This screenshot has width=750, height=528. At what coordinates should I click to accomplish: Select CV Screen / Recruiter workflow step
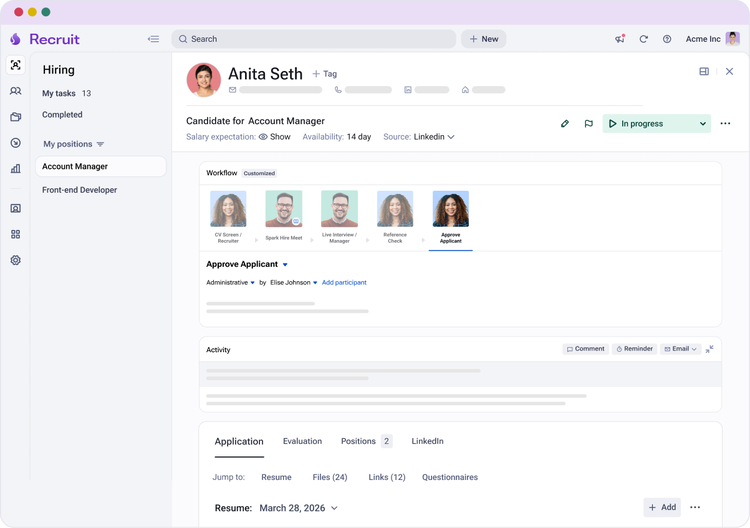(228, 217)
